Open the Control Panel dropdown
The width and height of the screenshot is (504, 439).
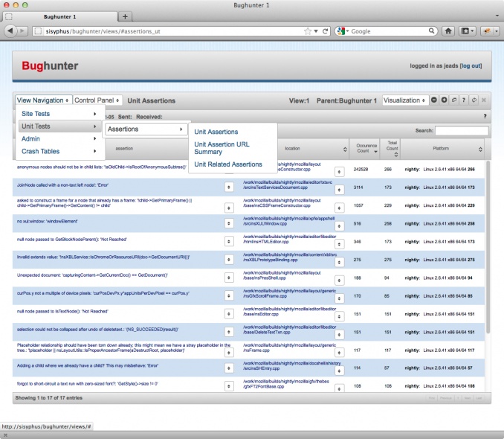(x=98, y=100)
